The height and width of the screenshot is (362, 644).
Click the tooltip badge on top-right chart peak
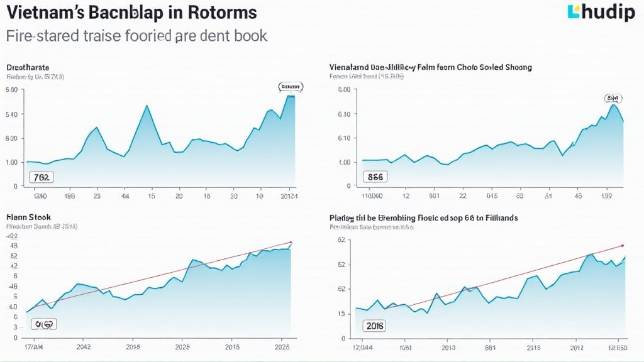coord(613,98)
